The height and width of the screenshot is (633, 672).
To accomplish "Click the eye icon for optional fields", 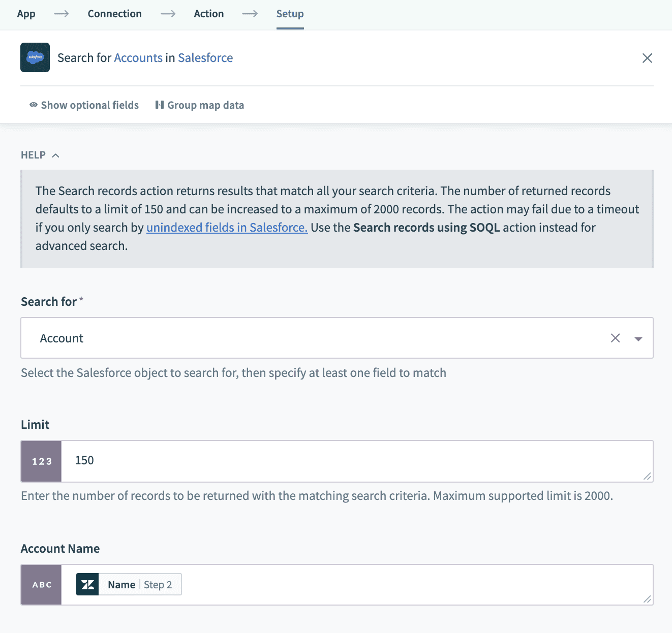I will coord(34,105).
